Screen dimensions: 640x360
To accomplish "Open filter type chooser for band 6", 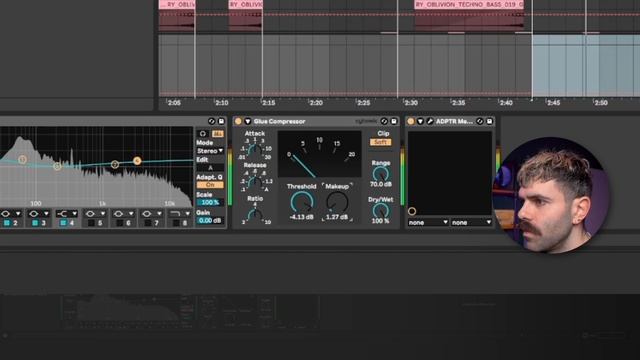I will pos(123,213).
